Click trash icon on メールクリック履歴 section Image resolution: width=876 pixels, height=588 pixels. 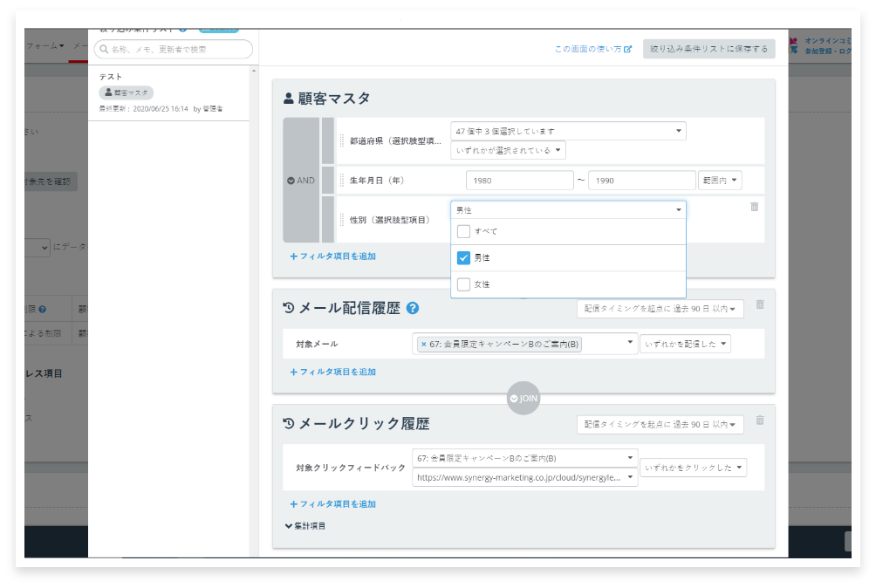click(759, 420)
